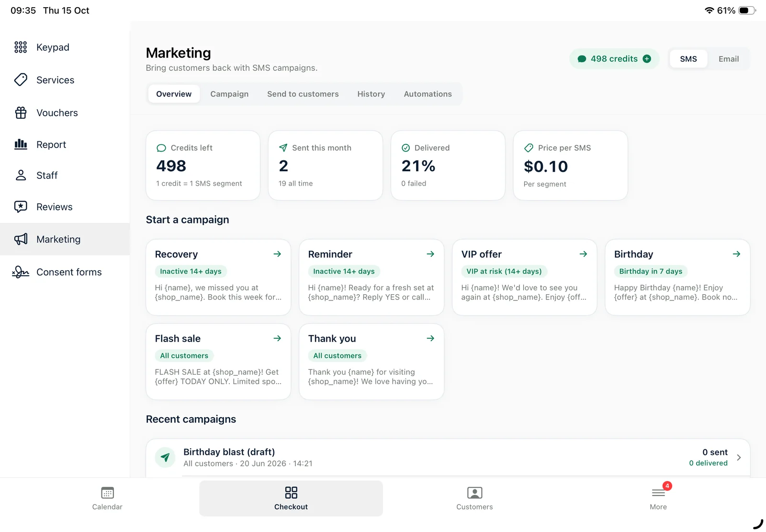The width and height of the screenshot is (766, 532).
Task: Switch channel to SMS
Action: click(688, 59)
